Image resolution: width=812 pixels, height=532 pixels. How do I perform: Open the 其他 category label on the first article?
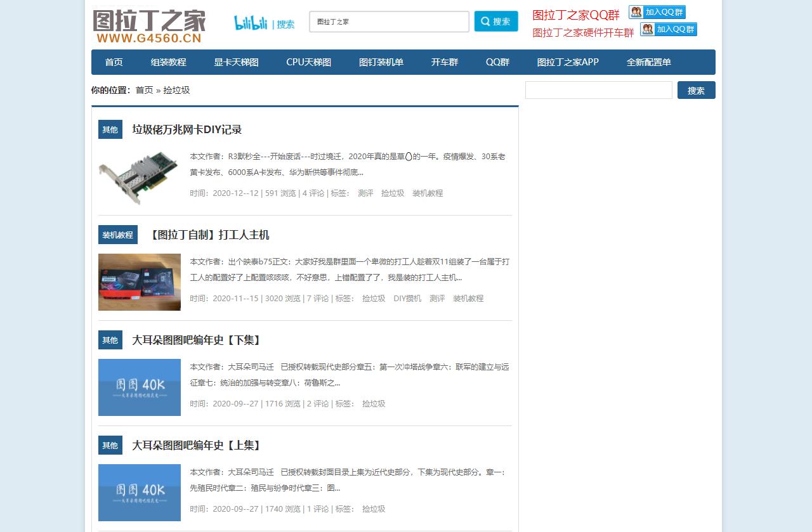pyautogui.click(x=110, y=129)
